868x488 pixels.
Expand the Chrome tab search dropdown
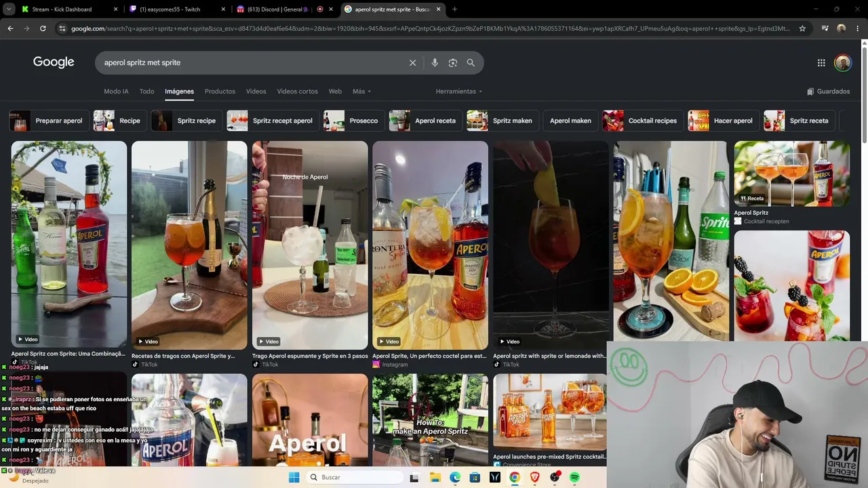[x=9, y=9]
